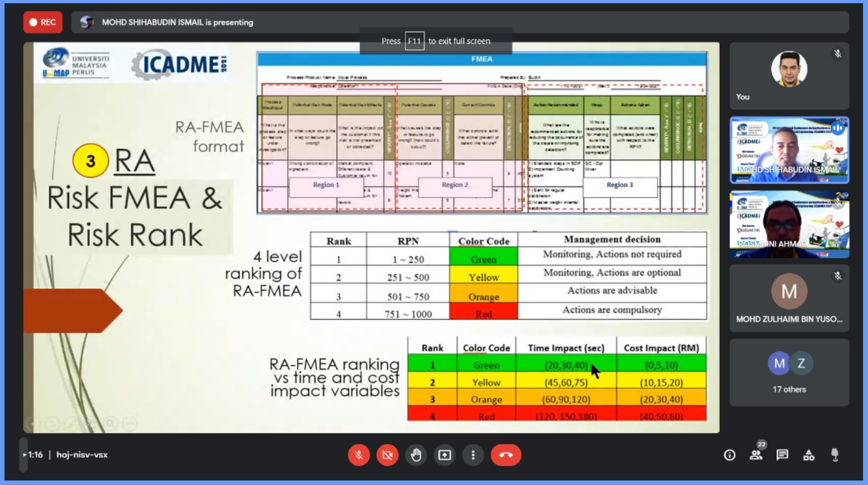
Task: Unmute the microphone in the call bar
Action: 358,455
